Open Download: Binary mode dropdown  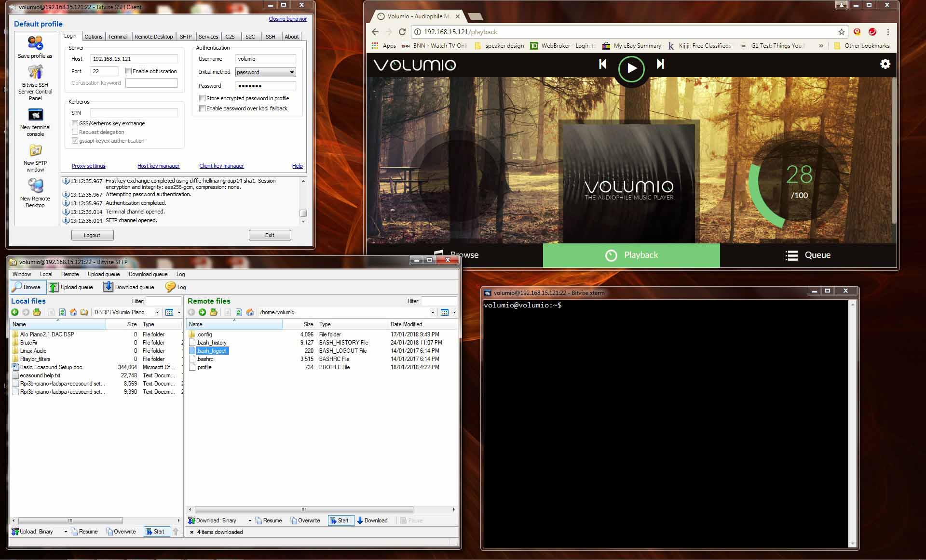point(250,520)
